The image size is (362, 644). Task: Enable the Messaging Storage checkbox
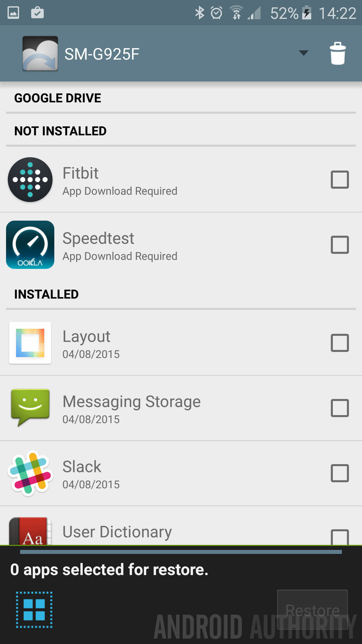pyautogui.click(x=340, y=408)
